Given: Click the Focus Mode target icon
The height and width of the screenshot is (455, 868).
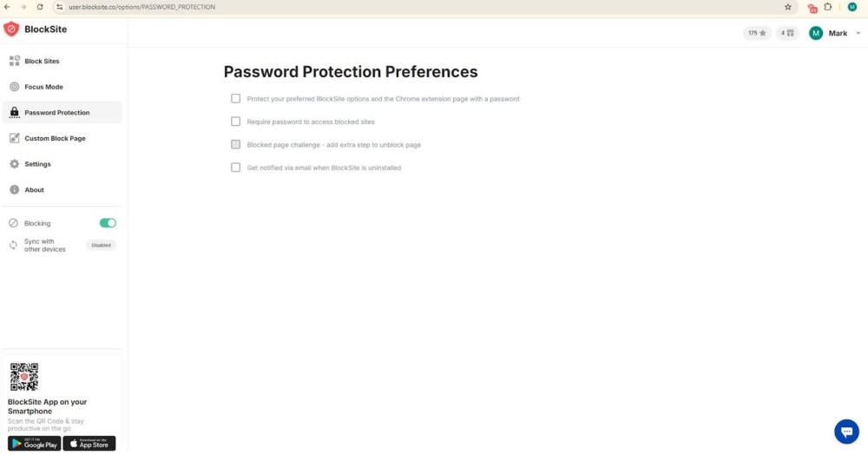Looking at the screenshot, I should [14, 87].
